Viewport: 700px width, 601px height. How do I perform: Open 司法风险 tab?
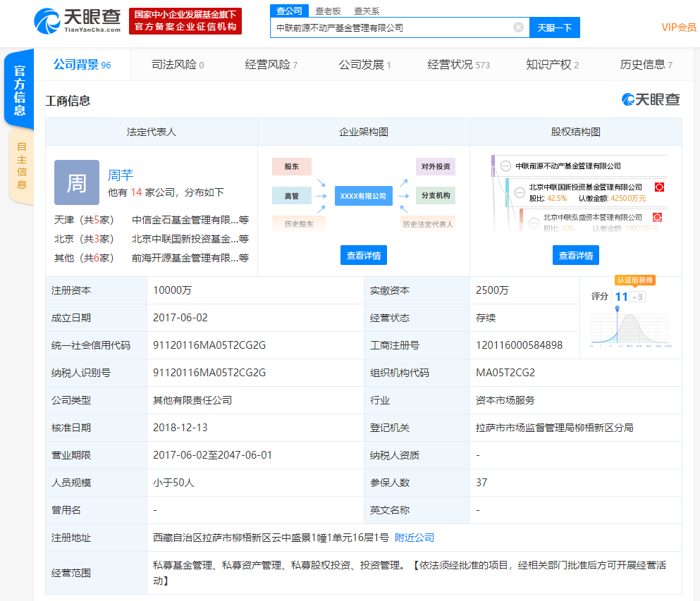pos(178,65)
